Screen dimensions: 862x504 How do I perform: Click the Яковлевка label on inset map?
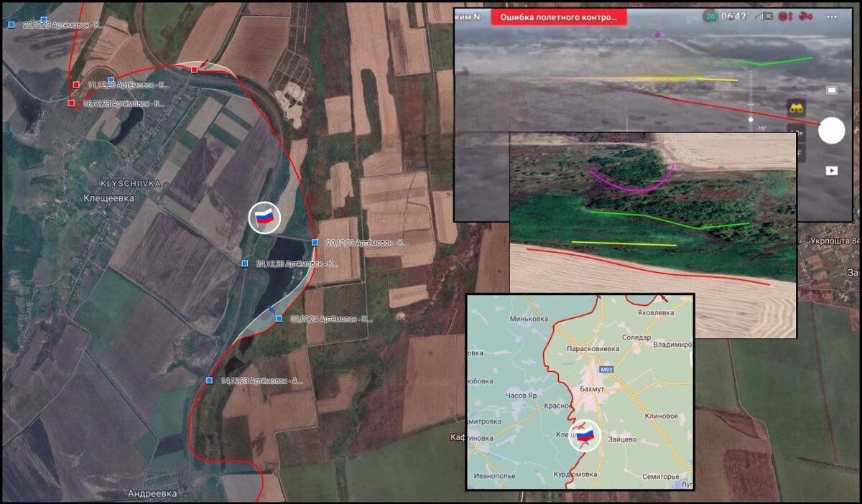(656, 312)
